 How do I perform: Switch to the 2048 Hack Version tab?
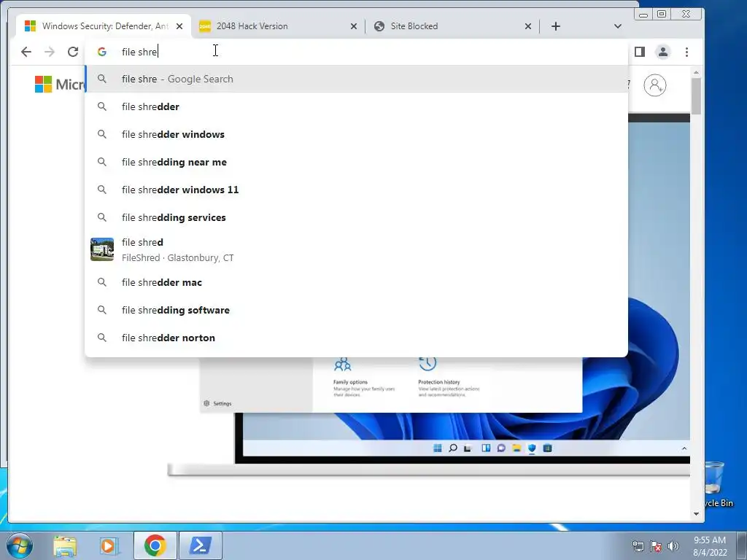click(x=279, y=26)
